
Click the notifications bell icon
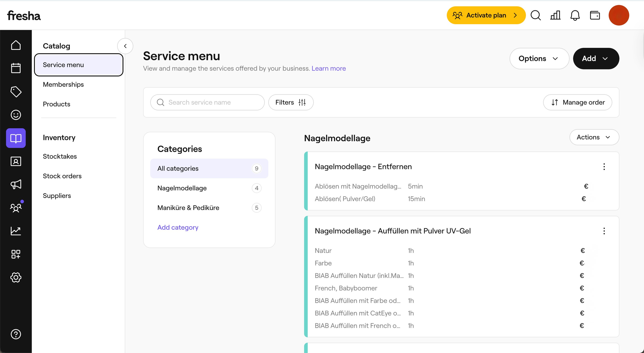[575, 15]
